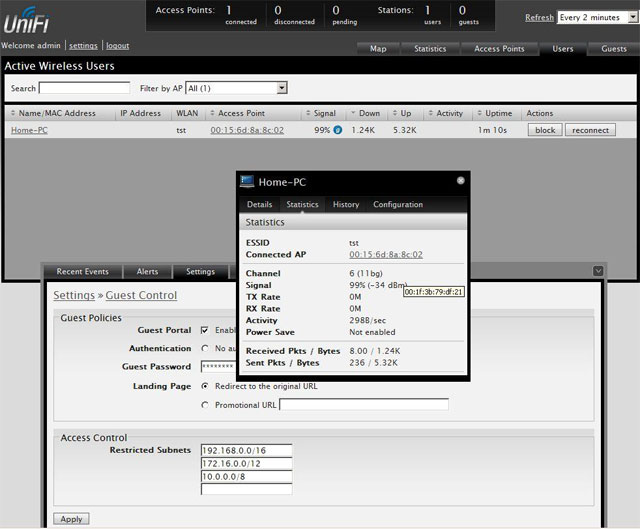
Task: Open Configuration tab in Home-PC popup
Action: point(398,204)
